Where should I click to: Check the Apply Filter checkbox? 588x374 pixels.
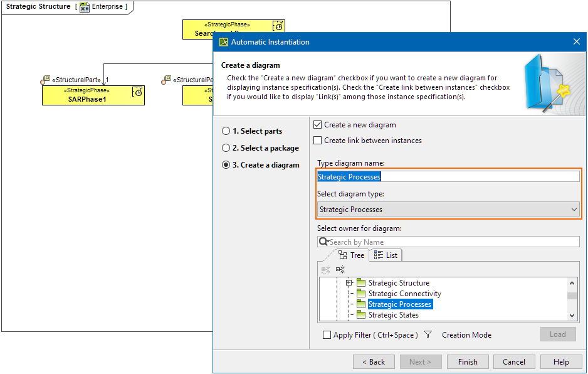pos(327,335)
